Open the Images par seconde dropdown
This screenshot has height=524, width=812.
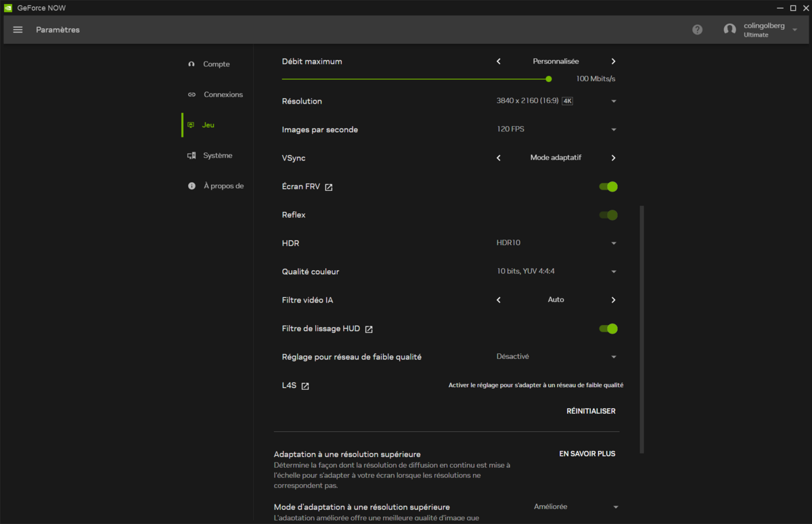613,130
